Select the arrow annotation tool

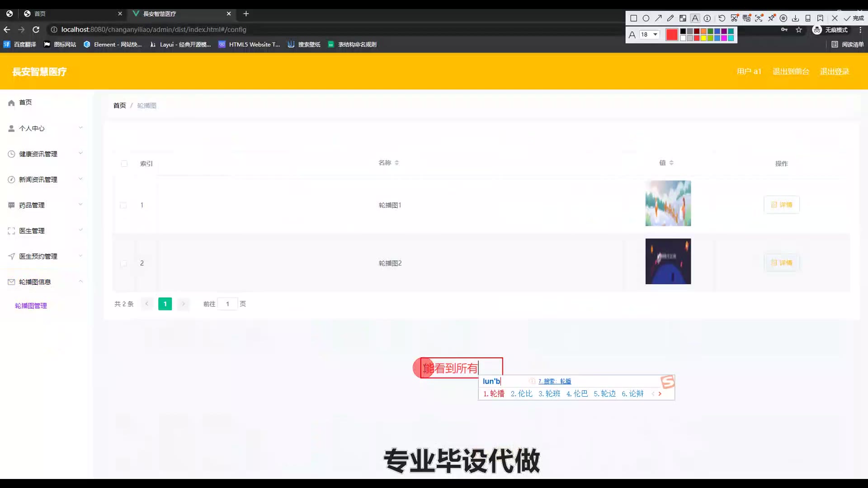(x=658, y=18)
